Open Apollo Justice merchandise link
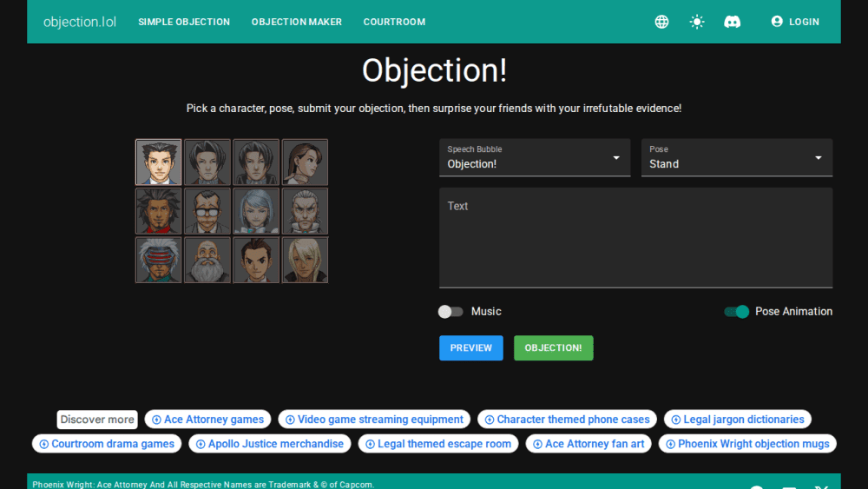Viewport: 868px width, 489px height. click(270, 444)
